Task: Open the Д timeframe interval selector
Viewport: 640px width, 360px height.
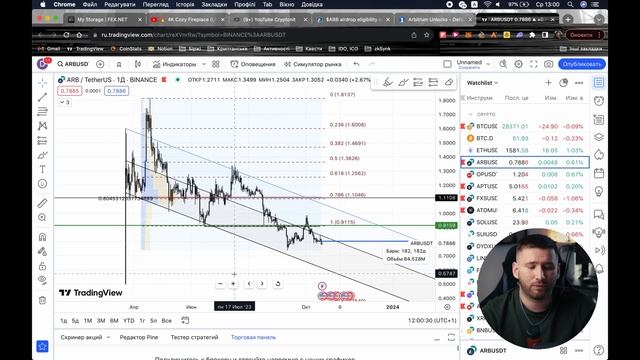Action: pyautogui.click(x=119, y=64)
